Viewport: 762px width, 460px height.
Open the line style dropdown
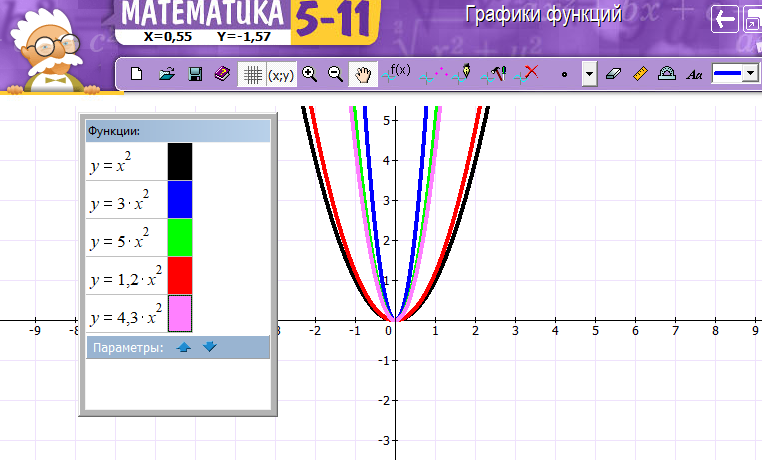pyautogui.click(x=747, y=74)
